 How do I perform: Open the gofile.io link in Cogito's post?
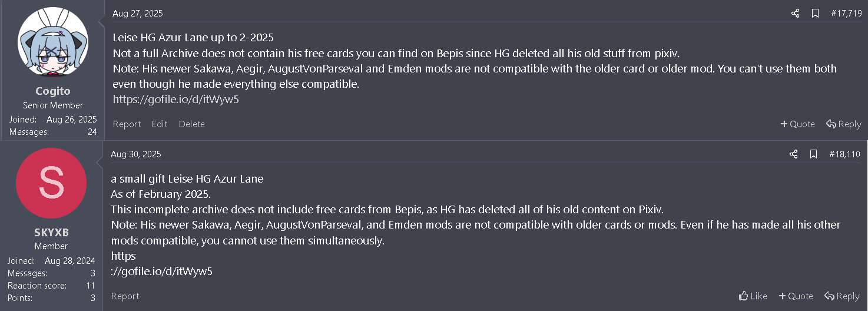coord(175,100)
